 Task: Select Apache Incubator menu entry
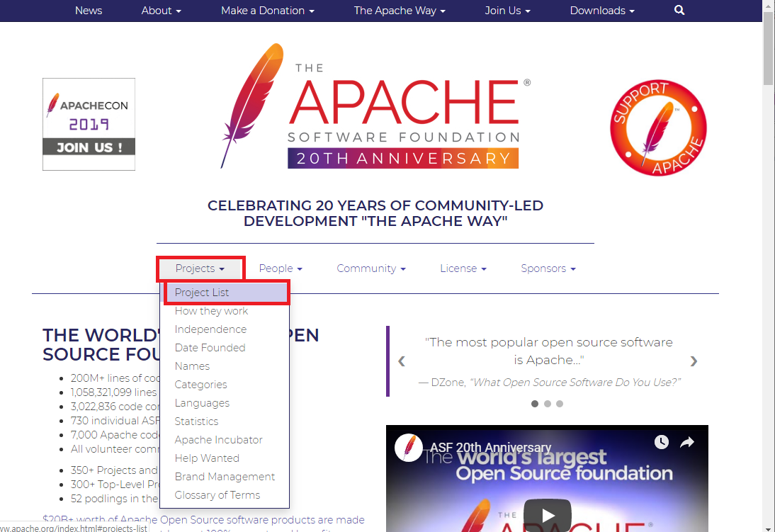[225, 440]
